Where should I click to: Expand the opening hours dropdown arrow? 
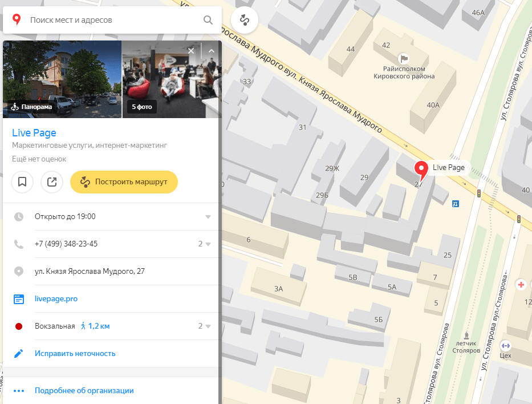(x=208, y=217)
